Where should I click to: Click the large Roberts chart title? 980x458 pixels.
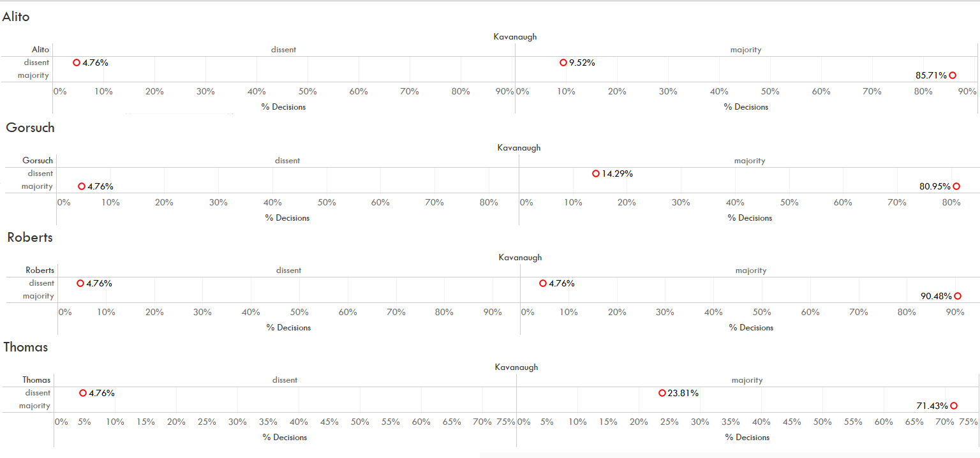click(x=30, y=237)
